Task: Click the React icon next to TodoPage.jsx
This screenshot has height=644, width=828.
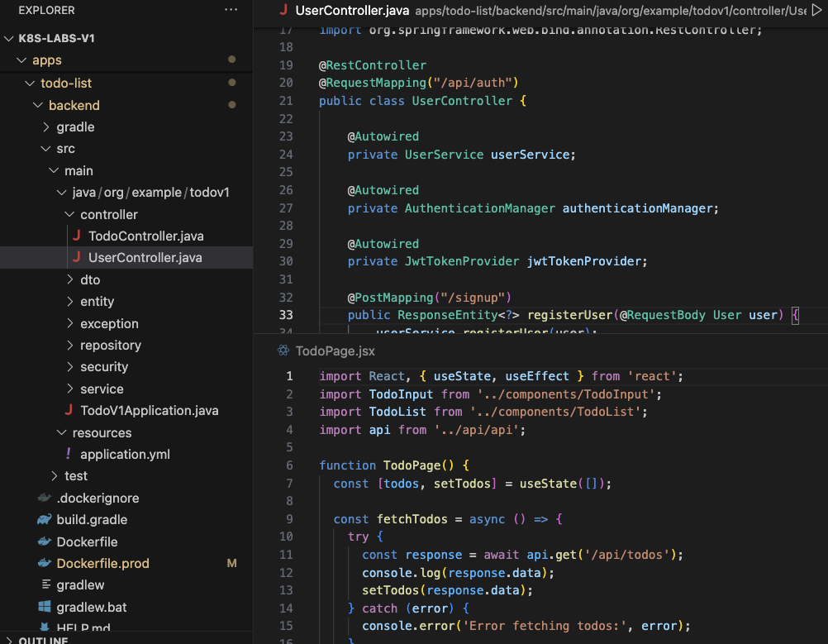Action: [x=283, y=351]
